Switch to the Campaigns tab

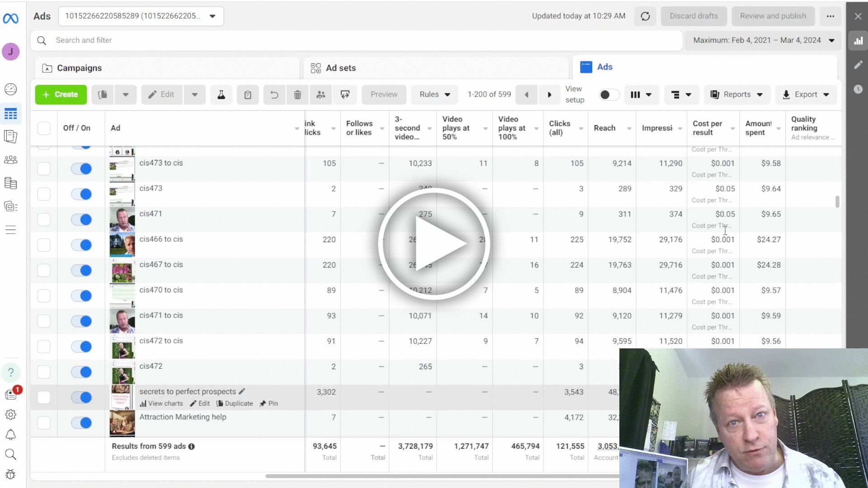coord(166,68)
